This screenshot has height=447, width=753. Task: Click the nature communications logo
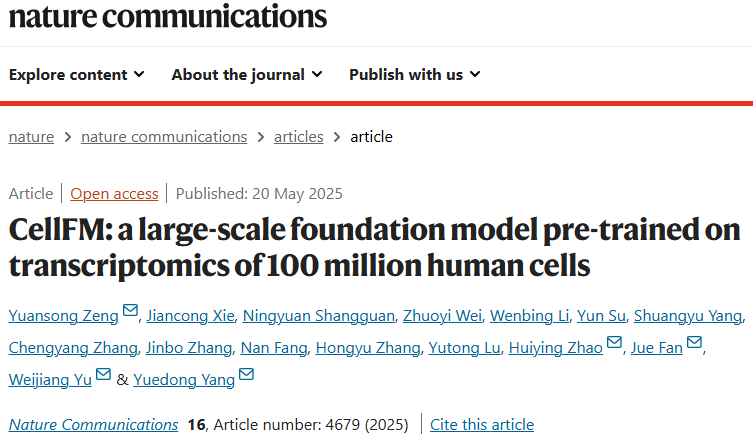(x=168, y=16)
